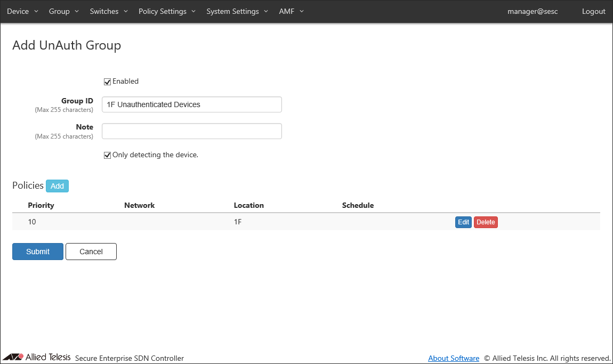Click the Network column header
The width and height of the screenshot is (613, 364).
(x=139, y=205)
